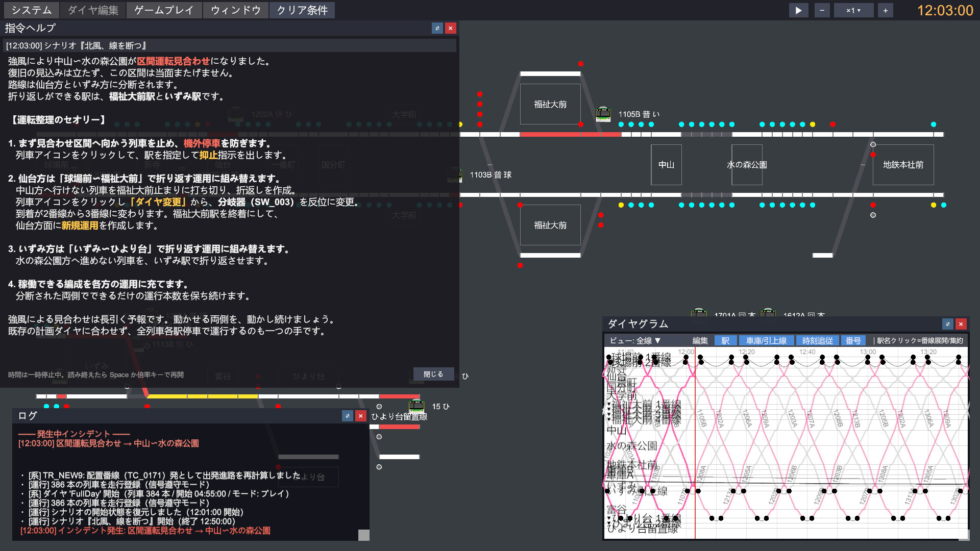Click 編集 in the diagram toolbar
This screenshot has height=551, width=980.
(700, 341)
